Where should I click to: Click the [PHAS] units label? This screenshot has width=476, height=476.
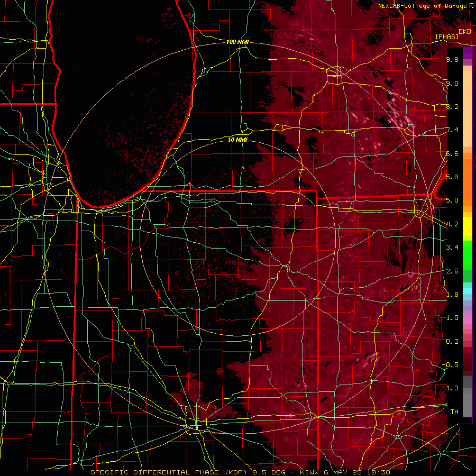click(447, 36)
